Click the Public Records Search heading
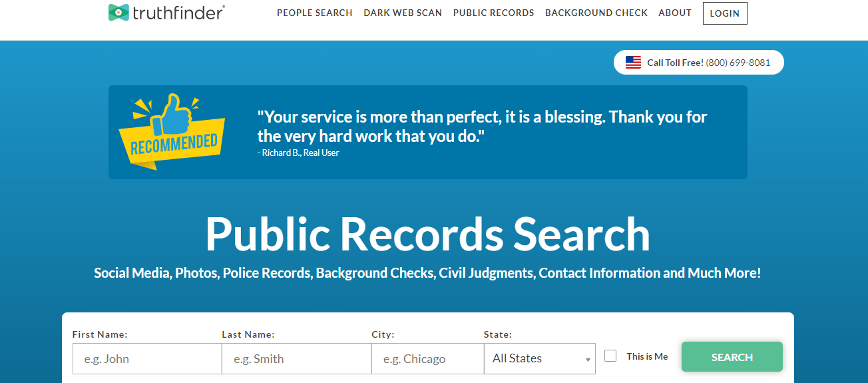Viewport: 868px width, 383px height. click(x=427, y=234)
